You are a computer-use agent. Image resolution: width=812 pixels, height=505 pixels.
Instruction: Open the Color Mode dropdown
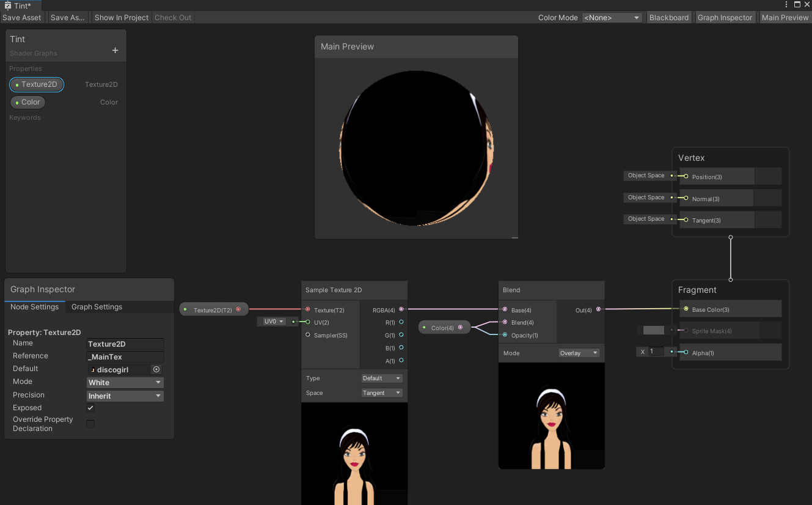click(x=612, y=17)
